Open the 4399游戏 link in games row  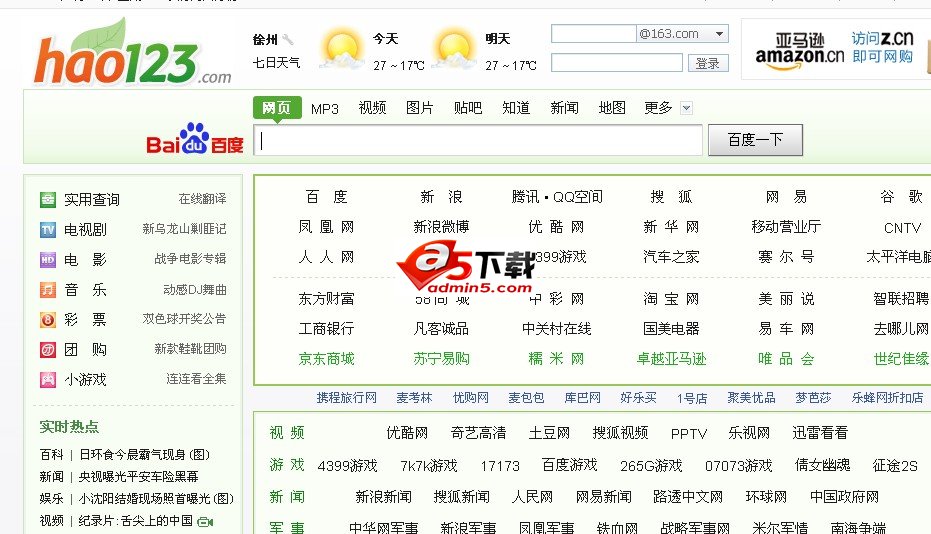point(347,466)
